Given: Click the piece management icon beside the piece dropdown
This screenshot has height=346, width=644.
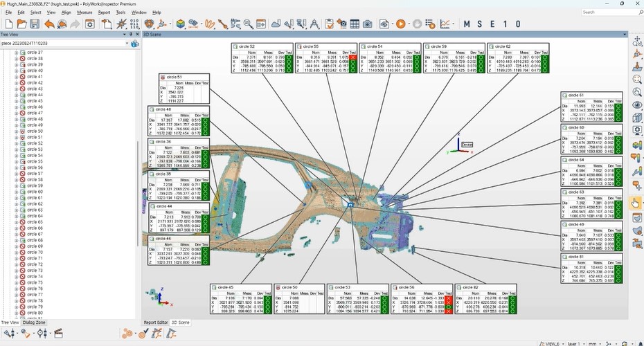Looking at the screenshot, I should click(x=135, y=43).
